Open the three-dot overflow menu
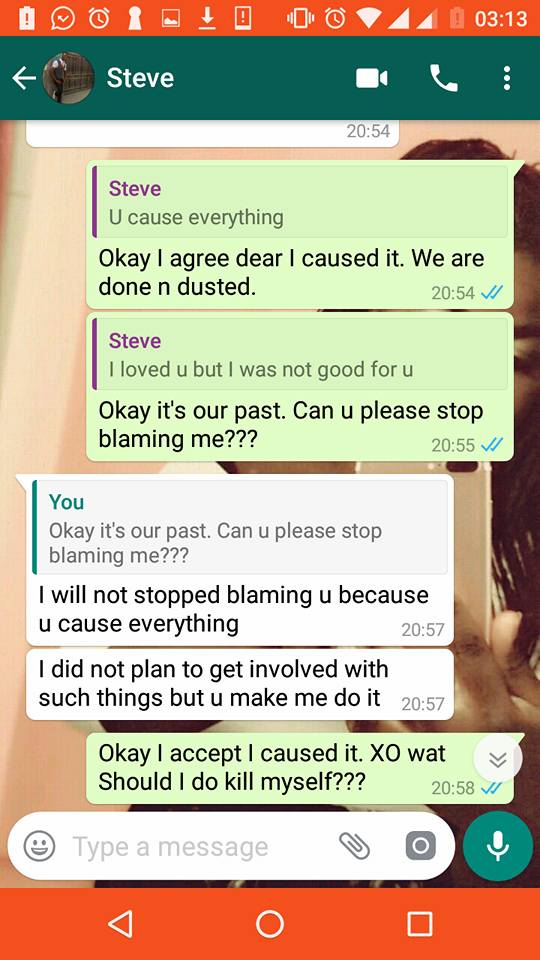 pyautogui.click(x=506, y=78)
